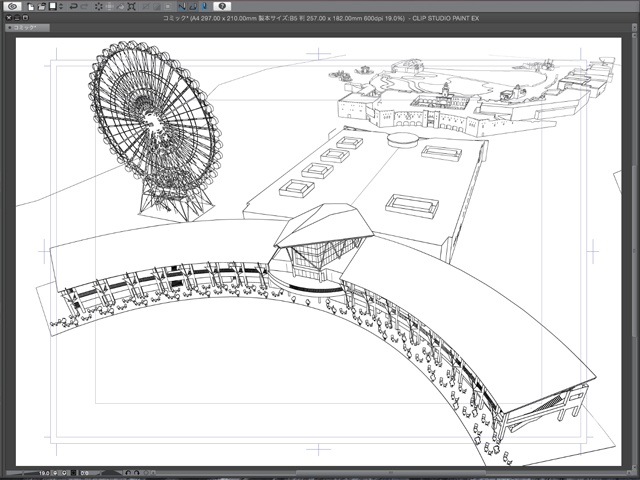Click the Clear (delete) toolbar icon
This screenshot has width=640, height=480.
coord(99,7)
